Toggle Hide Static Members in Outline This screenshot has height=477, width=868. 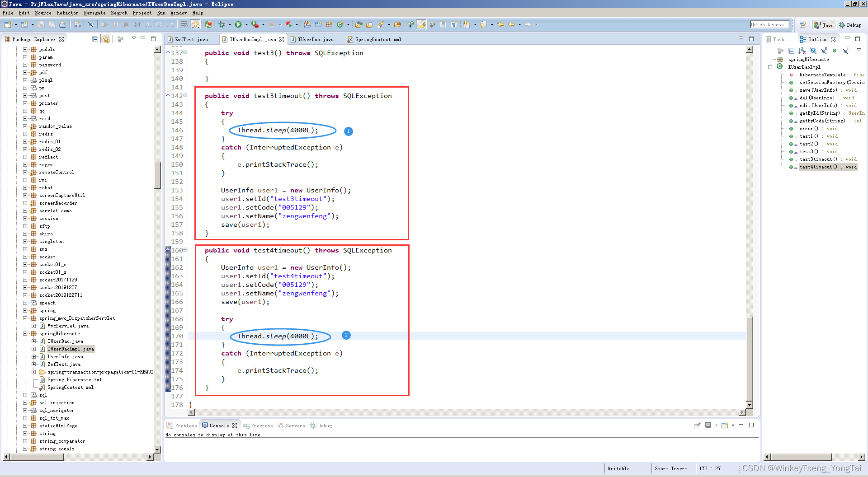823,51
